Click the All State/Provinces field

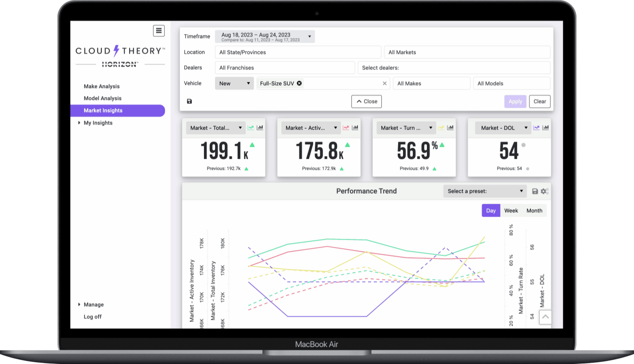click(x=298, y=52)
